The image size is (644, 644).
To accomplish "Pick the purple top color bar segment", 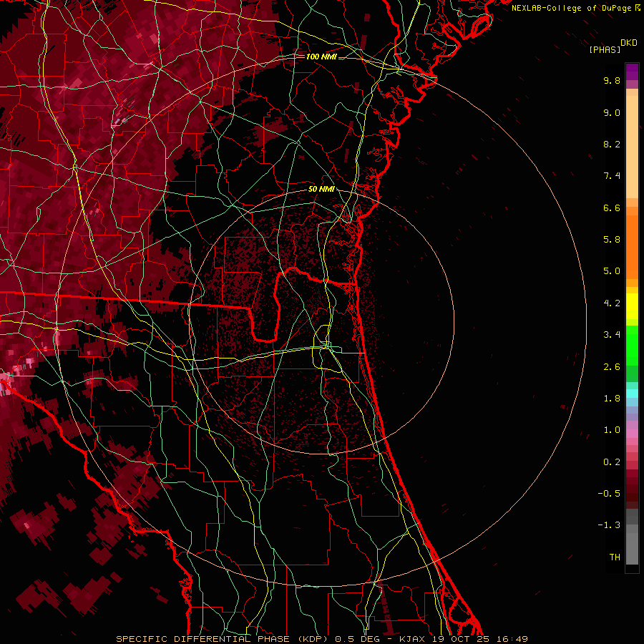I will coord(632,72).
